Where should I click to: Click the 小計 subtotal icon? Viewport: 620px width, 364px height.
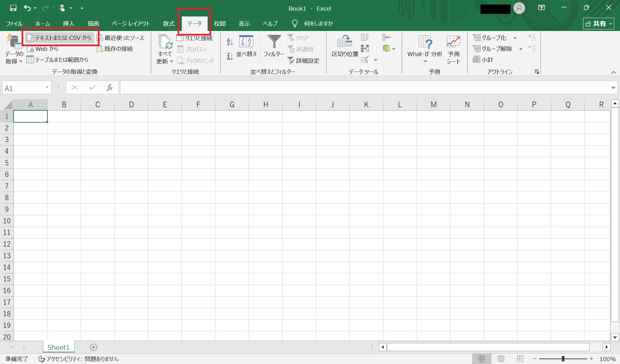[x=483, y=60]
